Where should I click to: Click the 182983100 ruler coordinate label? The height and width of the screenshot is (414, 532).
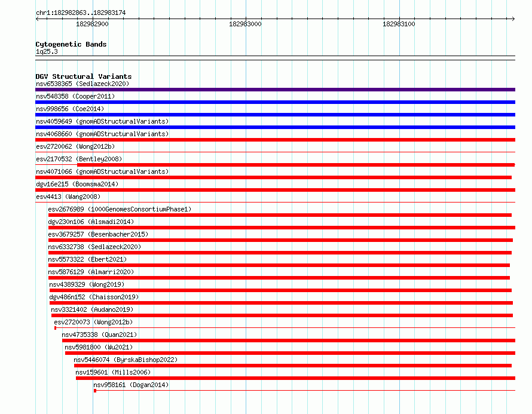(x=399, y=24)
